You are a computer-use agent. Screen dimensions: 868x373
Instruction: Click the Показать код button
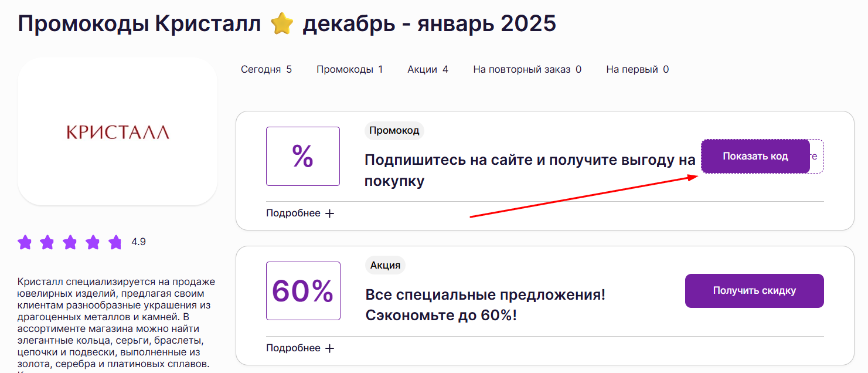coord(755,156)
